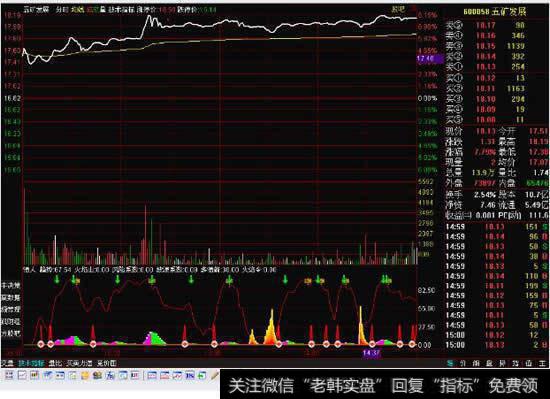Open the 买卖力道 tab below the chart
Screen dimensions: 550x399
tap(79, 363)
